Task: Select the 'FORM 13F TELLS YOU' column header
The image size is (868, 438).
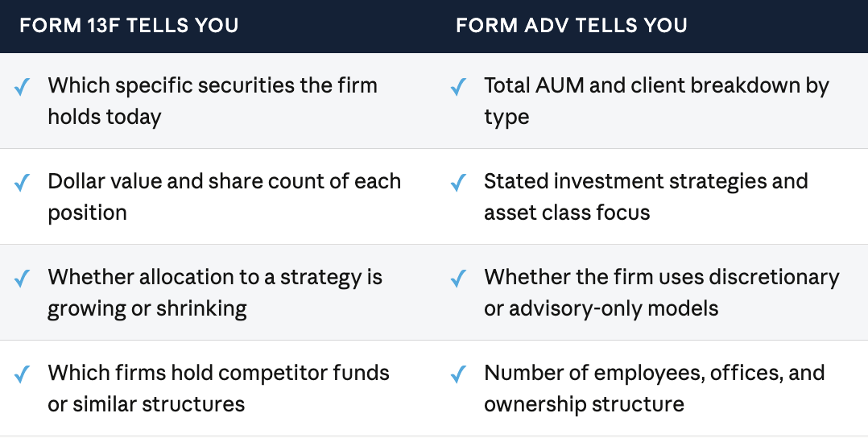Action: click(129, 26)
